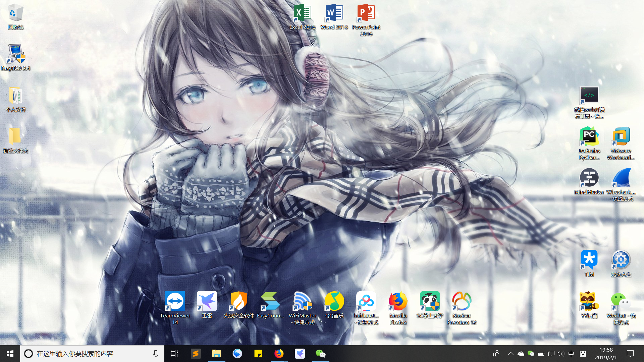This screenshot has height=362, width=644.
Task: Click the VMware Workstation shortcut
Action: coord(621,137)
